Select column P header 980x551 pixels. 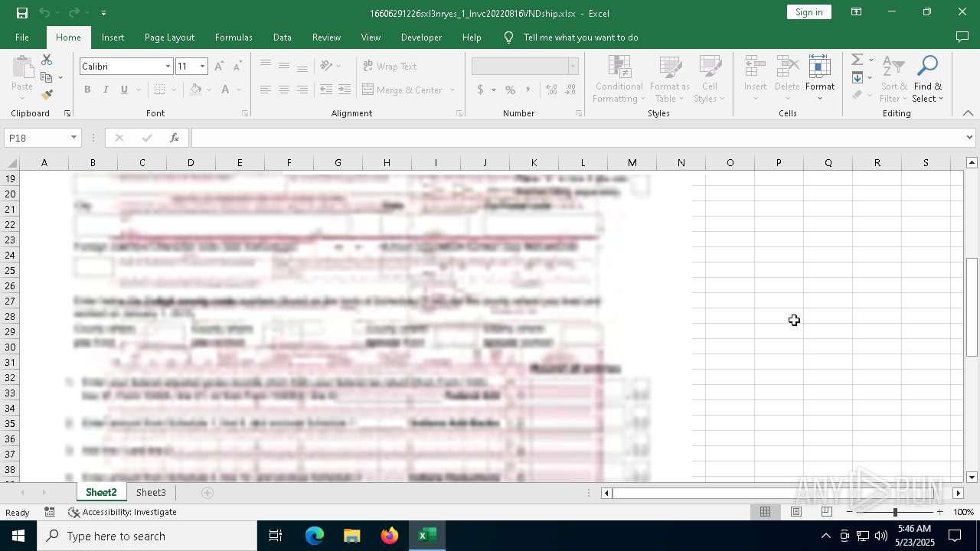[x=779, y=162]
